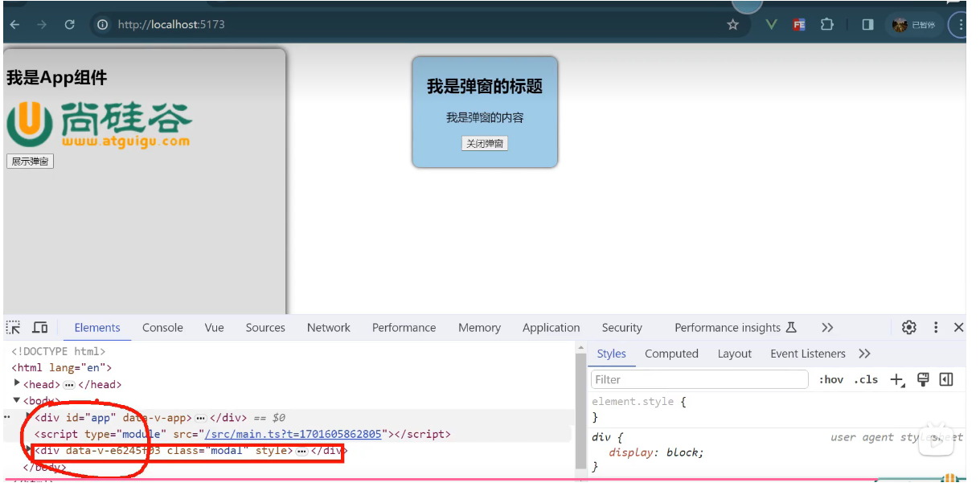The height and width of the screenshot is (495, 980).
Task: Show more DevTools panel tabs
Action: (x=827, y=328)
